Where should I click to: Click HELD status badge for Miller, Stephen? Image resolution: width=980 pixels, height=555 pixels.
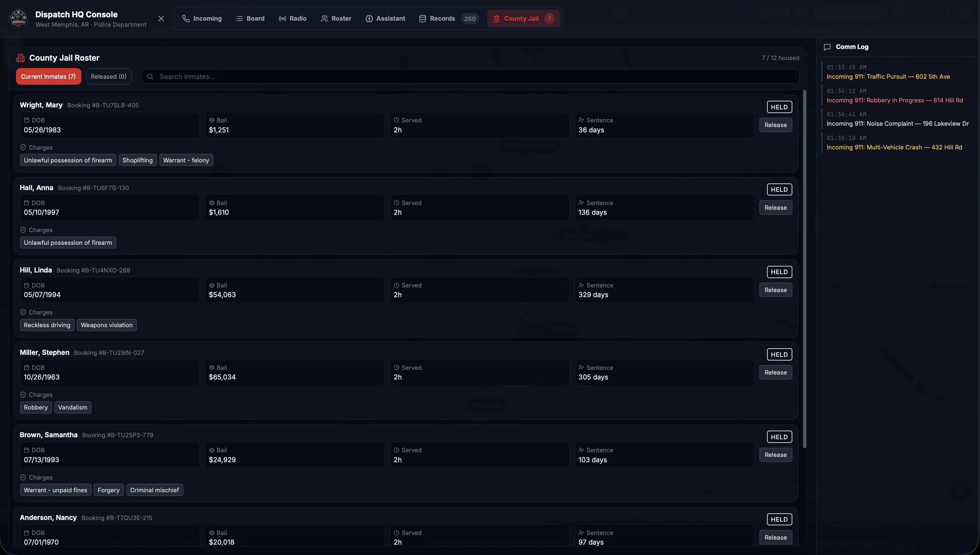tap(779, 355)
